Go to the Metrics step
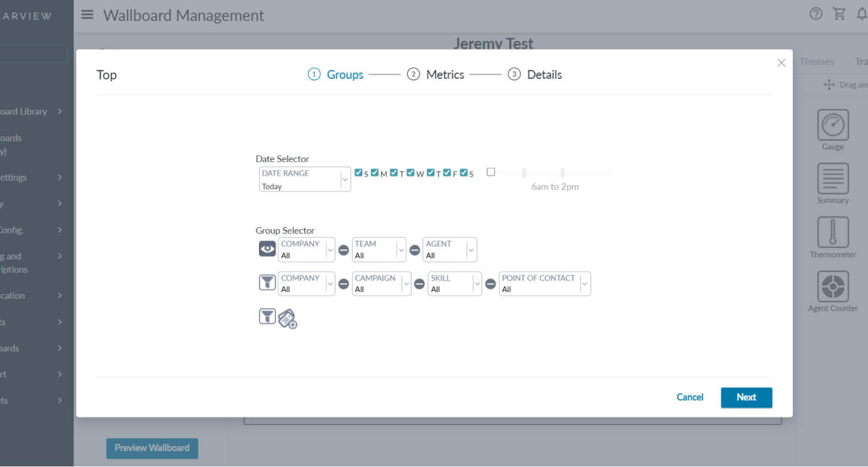 (436, 74)
